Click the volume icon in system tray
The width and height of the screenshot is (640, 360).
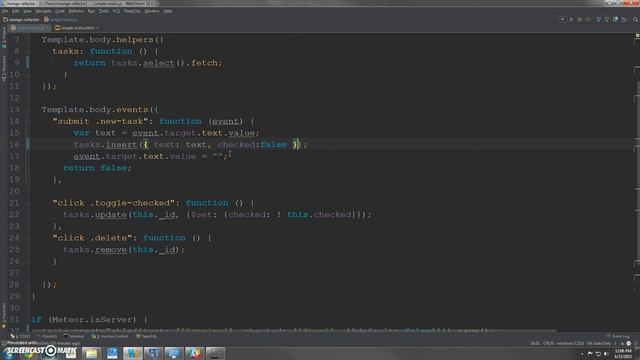pos(606,353)
